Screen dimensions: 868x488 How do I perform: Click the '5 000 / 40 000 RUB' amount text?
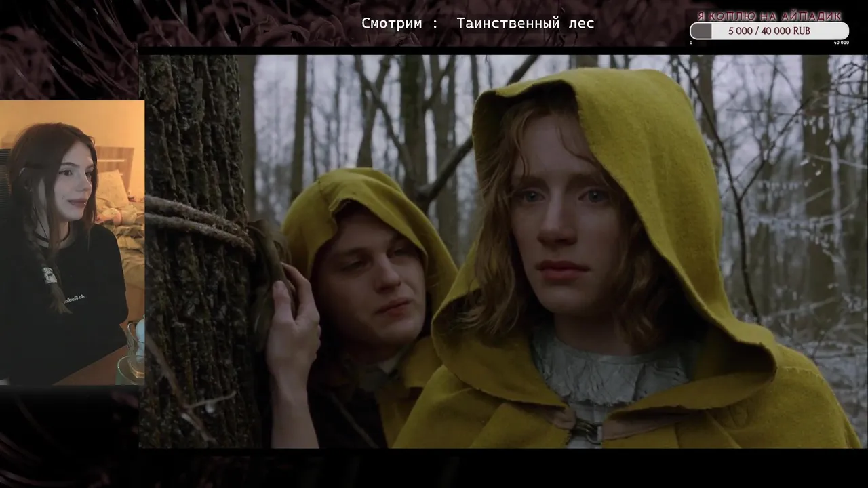point(769,31)
